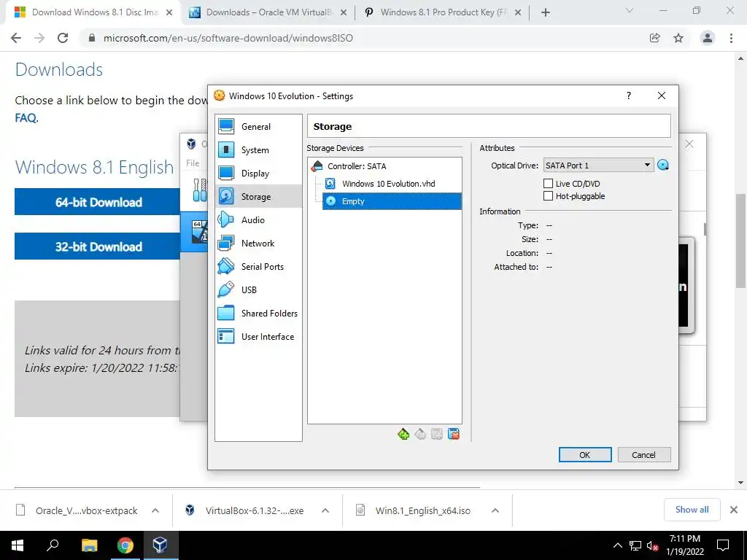The height and width of the screenshot is (560, 747).
Task: Click the add storage controller icon
Action: coord(403,434)
